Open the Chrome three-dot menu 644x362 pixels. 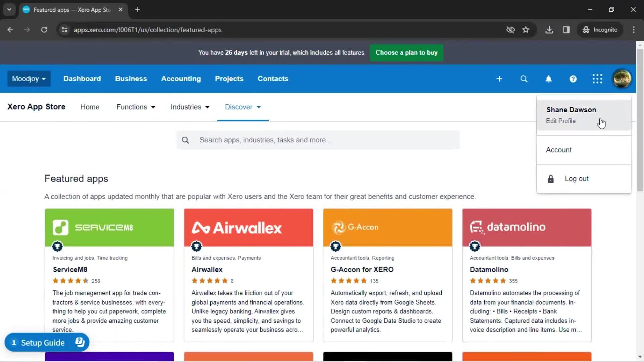(634, 30)
